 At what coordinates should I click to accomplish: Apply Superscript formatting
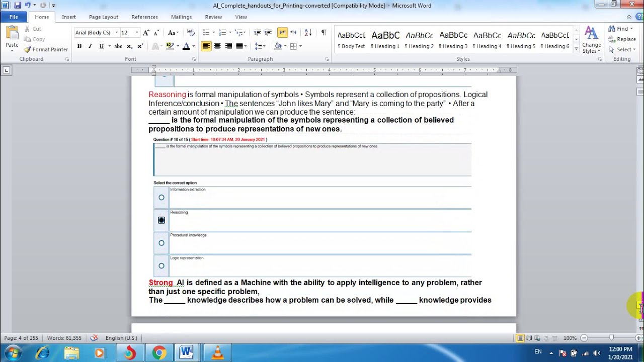[x=140, y=46]
